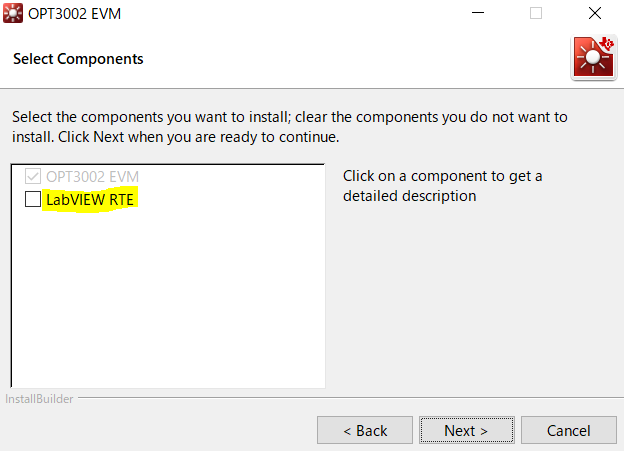This screenshot has height=451, width=624.
Task: Click the InstallBuilder label
Action: (x=37, y=400)
